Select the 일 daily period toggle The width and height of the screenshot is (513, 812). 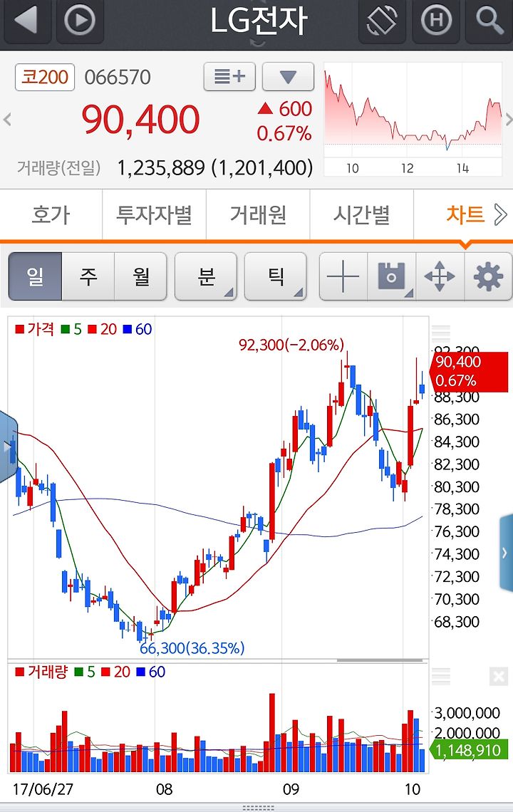tap(35, 276)
